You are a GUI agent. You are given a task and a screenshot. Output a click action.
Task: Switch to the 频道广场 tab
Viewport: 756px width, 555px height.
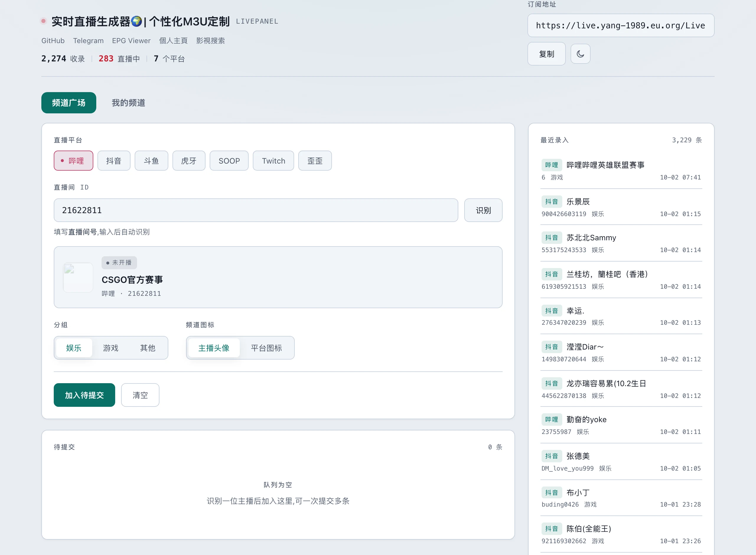point(69,102)
